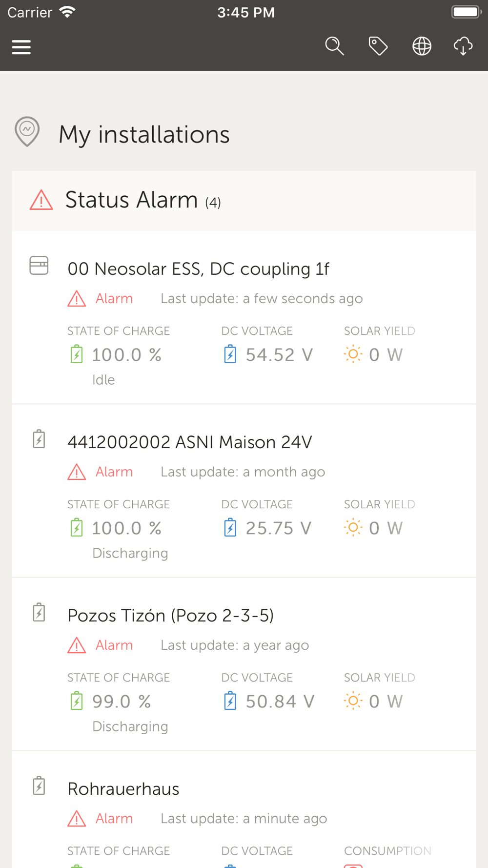Tap the Rohrauerhaus battery device icon
Viewport: 488px width, 868px height.
click(39, 785)
